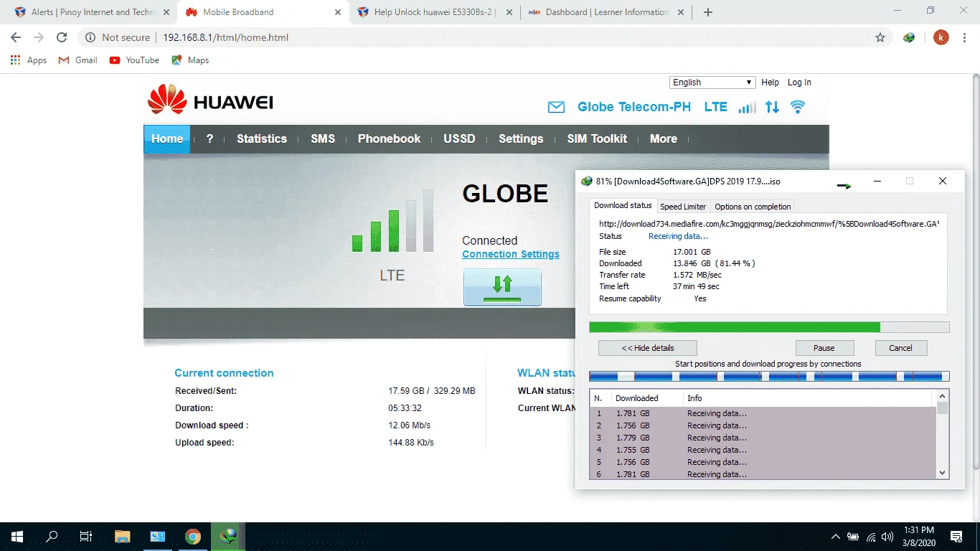The image size is (980, 551).
Task: Click the connections progress segments bar
Action: pos(769,376)
